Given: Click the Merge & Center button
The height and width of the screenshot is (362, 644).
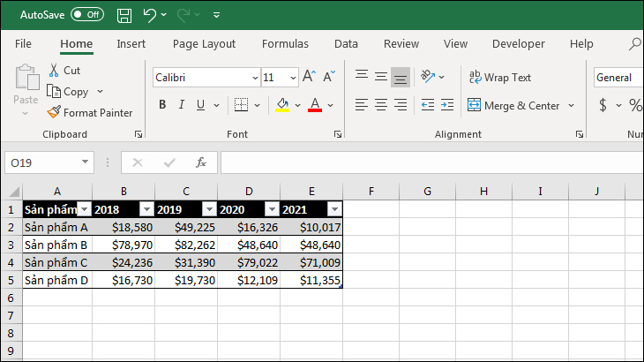Looking at the screenshot, I should (x=513, y=105).
